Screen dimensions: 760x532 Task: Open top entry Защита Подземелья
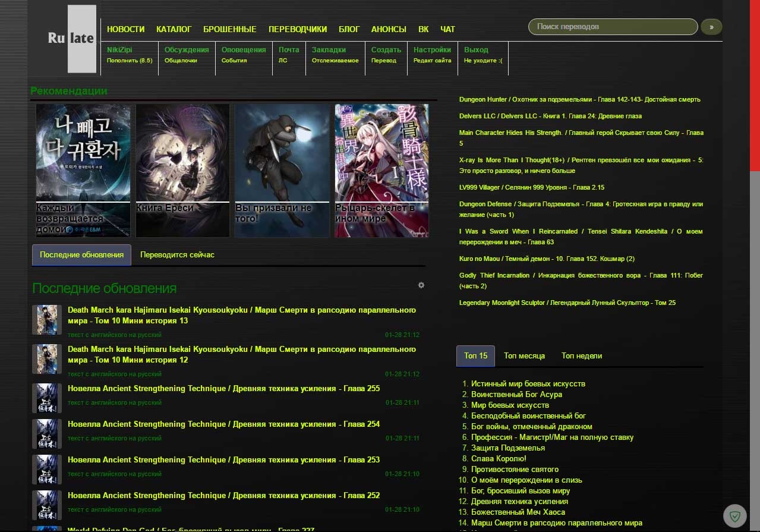(x=508, y=448)
